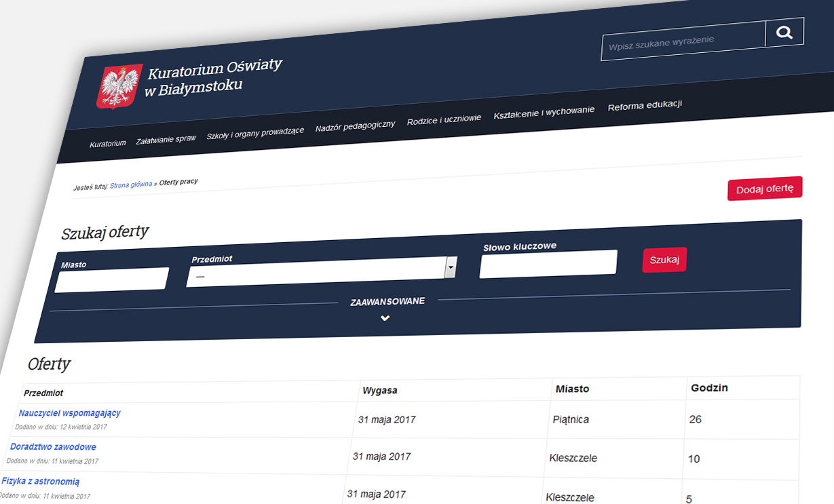Click the Polish eagle emblem logo

tap(119, 86)
